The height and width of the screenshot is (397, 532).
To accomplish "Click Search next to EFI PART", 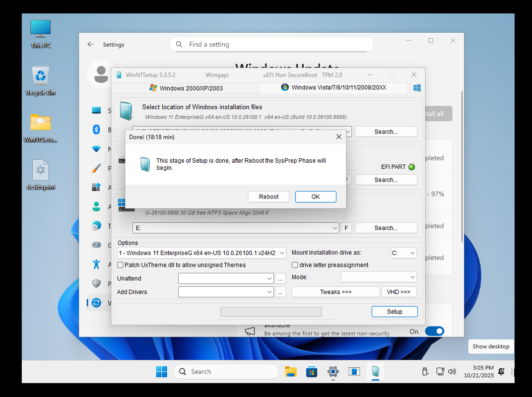I will click(386, 180).
